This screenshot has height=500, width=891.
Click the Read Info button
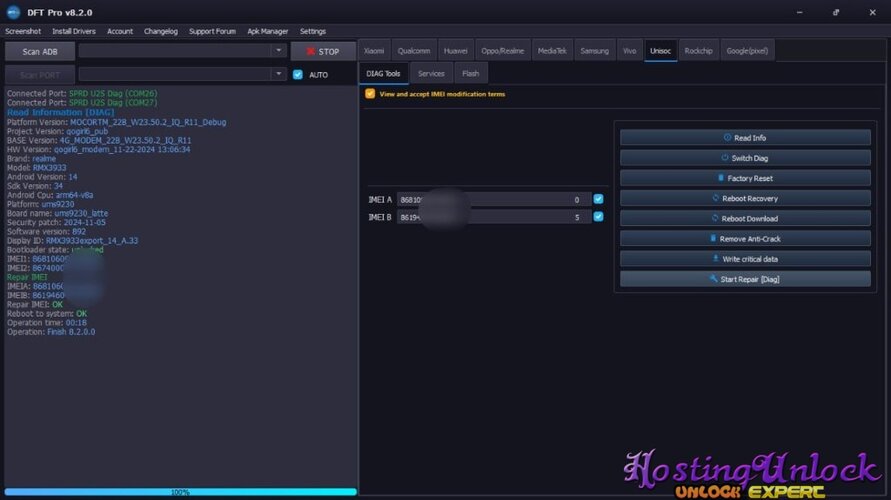(745, 138)
